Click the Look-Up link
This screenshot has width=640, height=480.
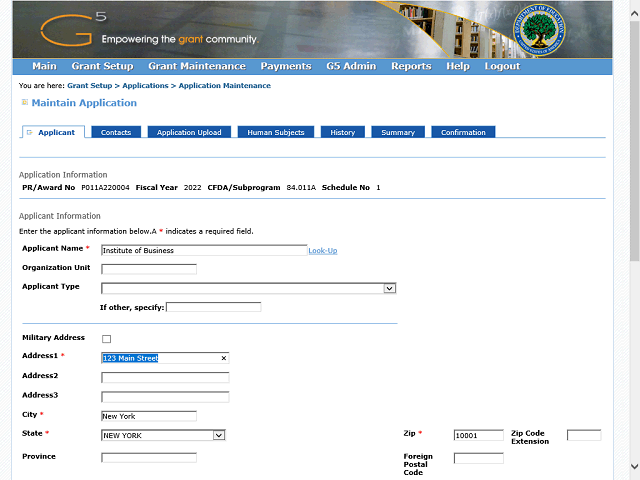tap(323, 251)
